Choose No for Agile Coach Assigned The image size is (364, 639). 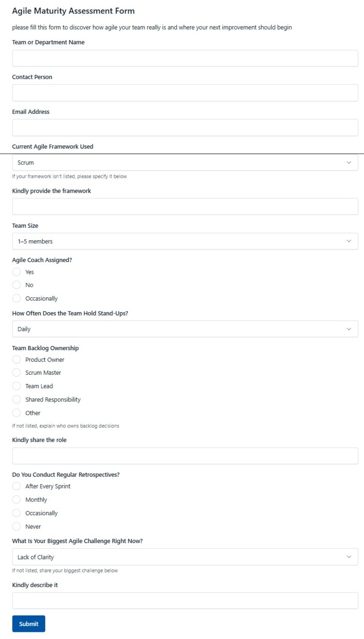[17, 285]
